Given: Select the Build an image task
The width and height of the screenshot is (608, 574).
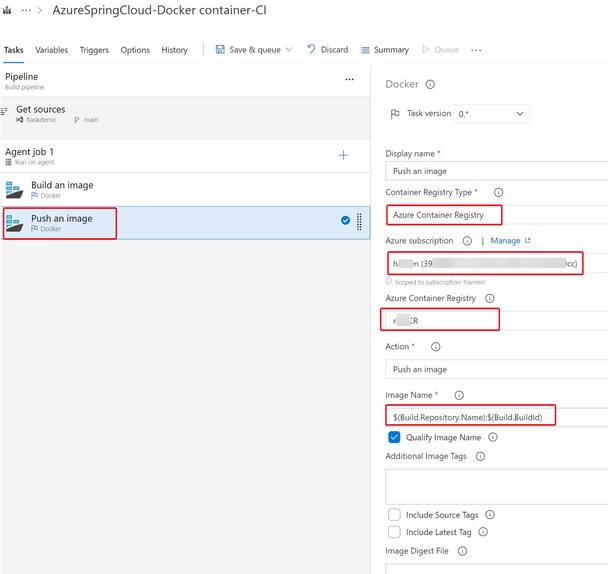Looking at the screenshot, I should 185,189.
